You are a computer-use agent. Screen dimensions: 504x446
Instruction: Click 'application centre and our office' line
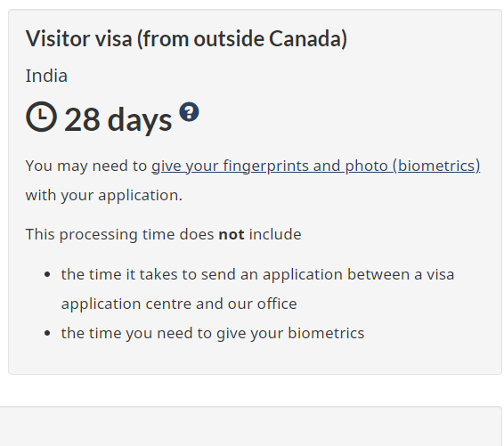click(x=179, y=304)
